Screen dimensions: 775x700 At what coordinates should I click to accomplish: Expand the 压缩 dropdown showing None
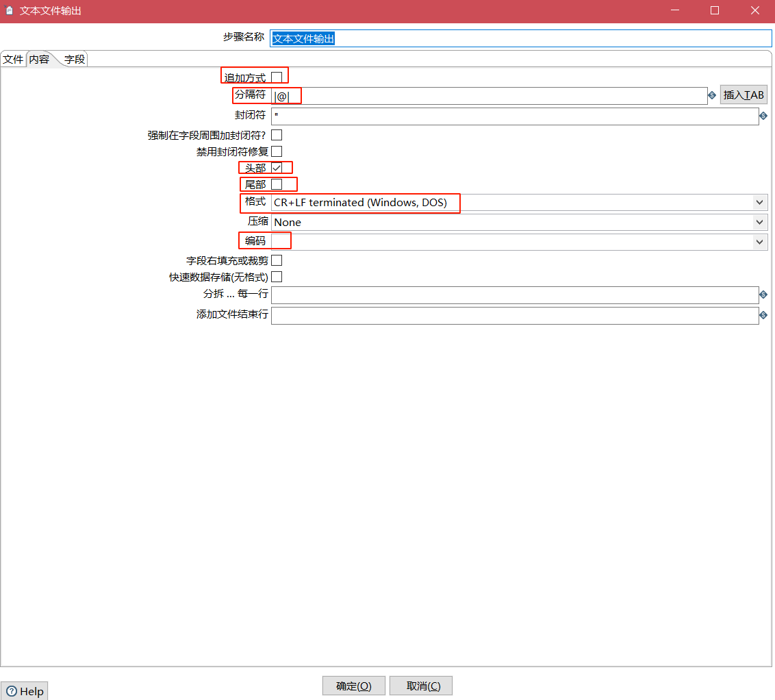(759, 223)
